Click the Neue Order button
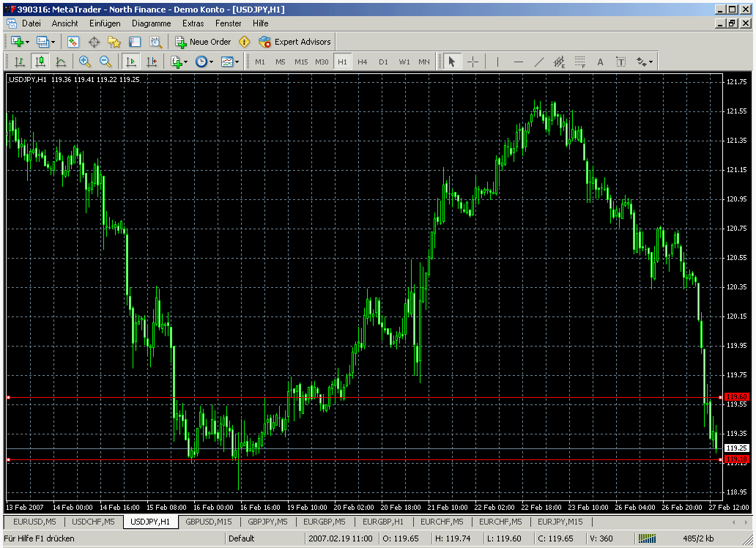The width and height of the screenshot is (756, 548). (203, 42)
